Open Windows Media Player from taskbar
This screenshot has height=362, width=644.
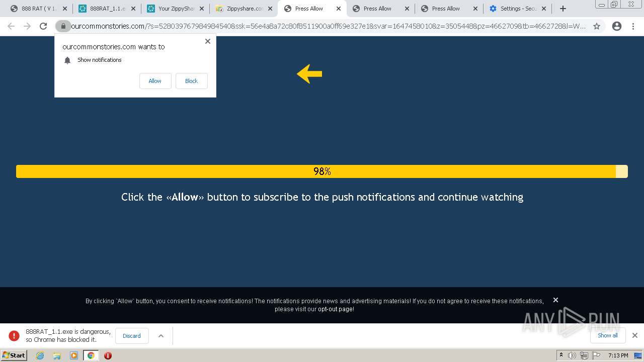click(x=74, y=355)
